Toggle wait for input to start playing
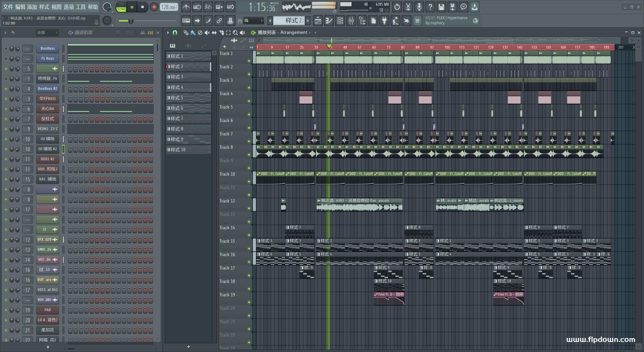 [197, 7]
